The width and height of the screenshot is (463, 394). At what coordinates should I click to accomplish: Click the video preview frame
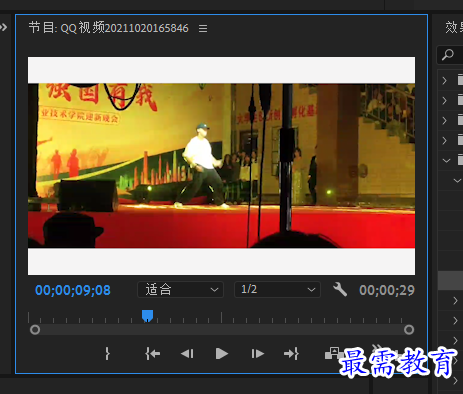(x=221, y=166)
